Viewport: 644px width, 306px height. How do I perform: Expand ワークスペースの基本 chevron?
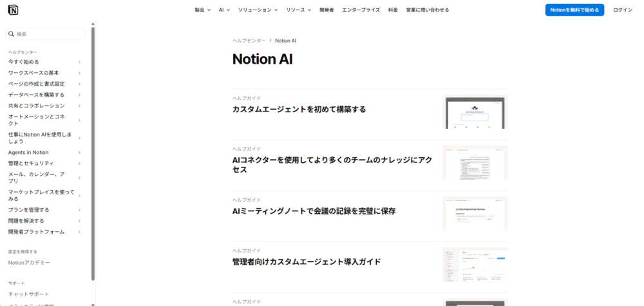79,73
